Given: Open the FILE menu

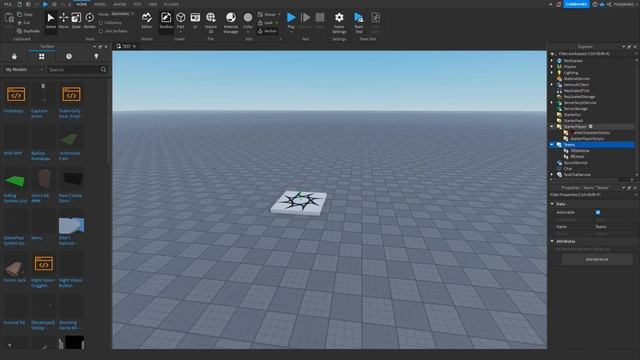Looking at the screenshot, I should 7,4.
